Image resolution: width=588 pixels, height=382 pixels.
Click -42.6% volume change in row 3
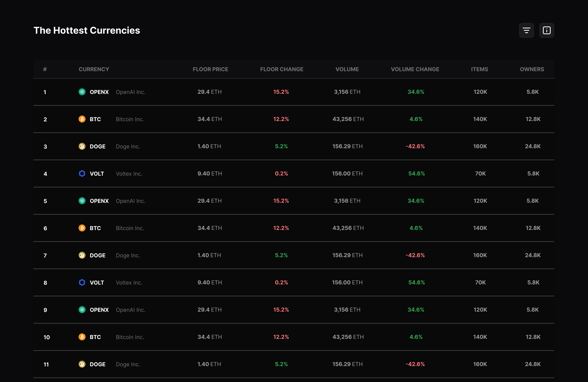(x=415, y=146)
